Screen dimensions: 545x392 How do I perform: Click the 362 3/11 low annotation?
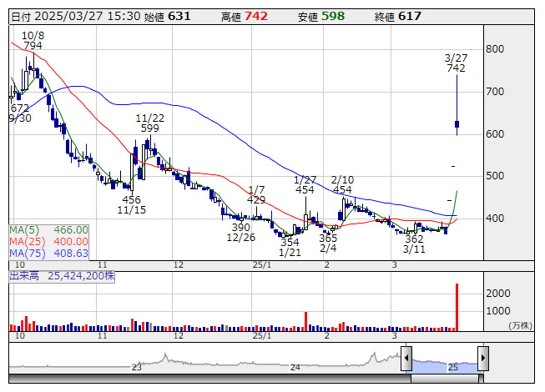click(x=414, y=244)
